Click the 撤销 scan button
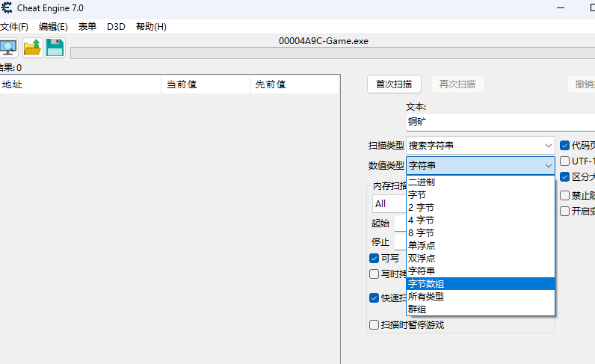The image size is (595, 364). (x=582, y=84)
